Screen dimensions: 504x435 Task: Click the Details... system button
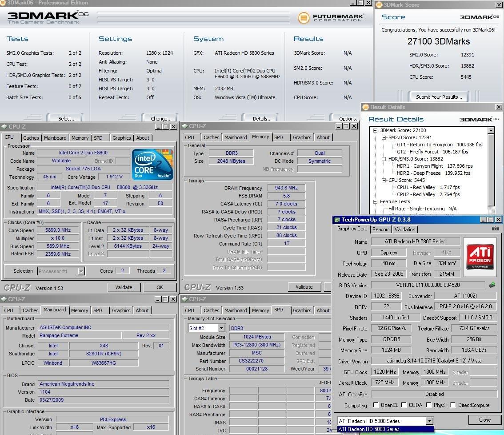262,118
